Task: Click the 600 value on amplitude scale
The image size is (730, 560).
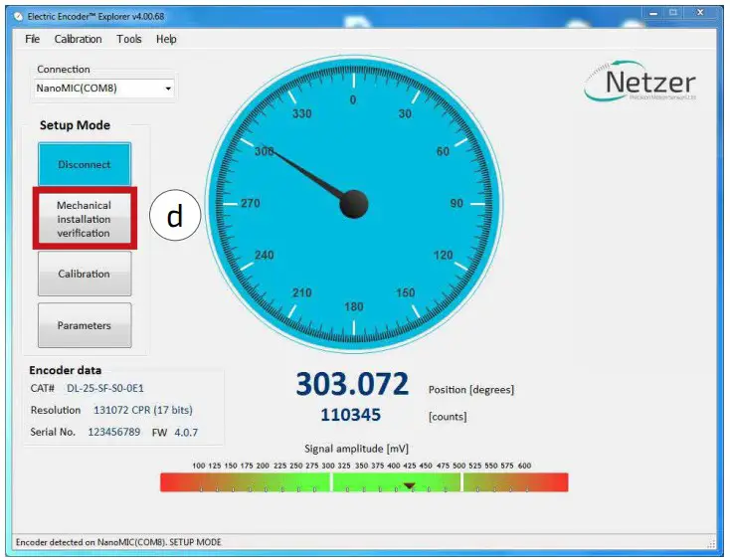Action: [x=524, y=466]
